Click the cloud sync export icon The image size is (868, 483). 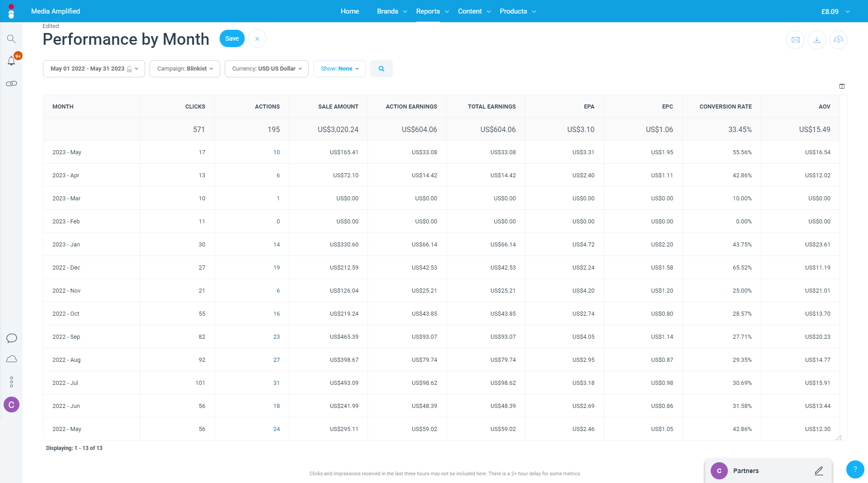(839, 40)
